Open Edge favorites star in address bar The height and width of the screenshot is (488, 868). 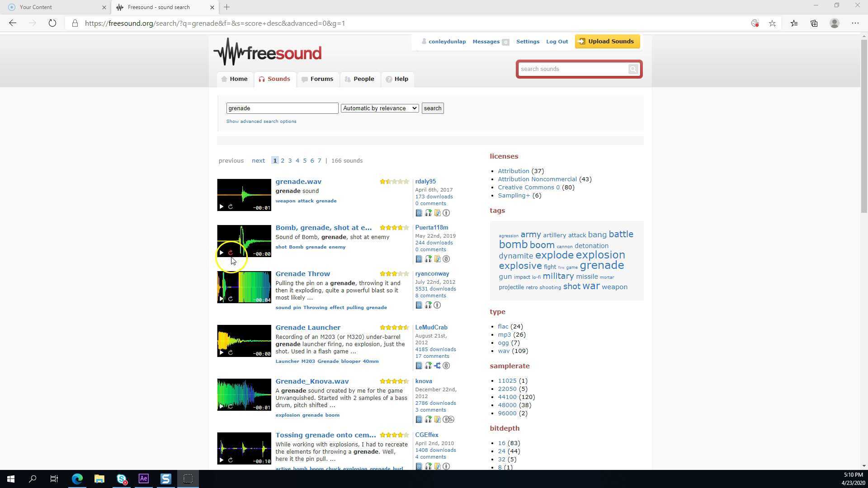(x=772, y=23)
